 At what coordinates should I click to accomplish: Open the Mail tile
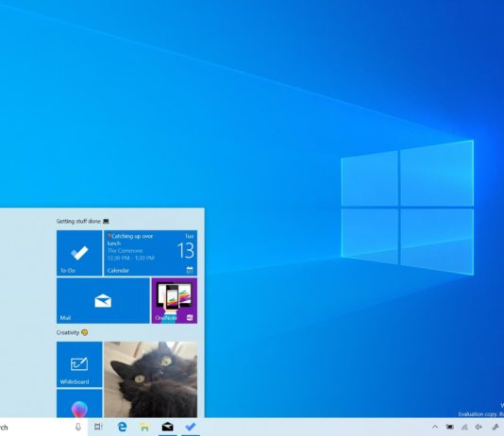point(103,300)
